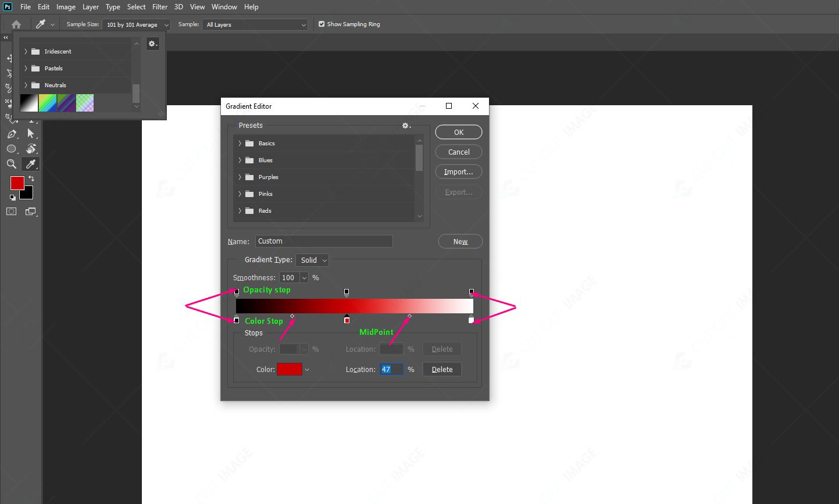839x504 pixels.
Task: Select the middle opacity stop above gradient
Action: [x=347, y=292]
